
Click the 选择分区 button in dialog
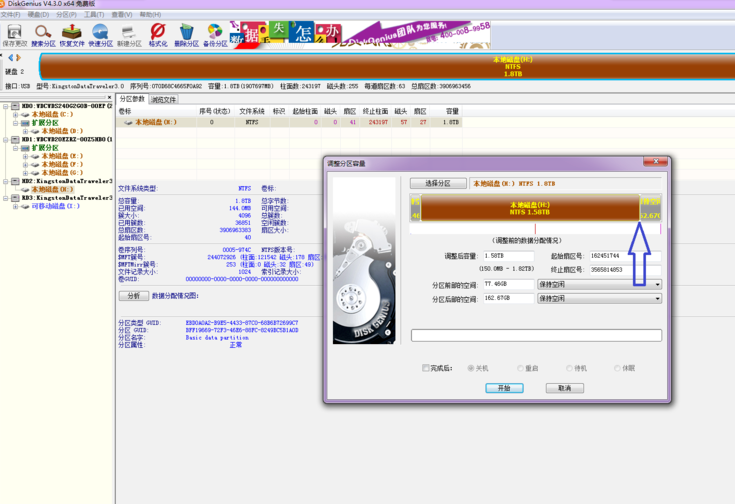coord(438,183)
